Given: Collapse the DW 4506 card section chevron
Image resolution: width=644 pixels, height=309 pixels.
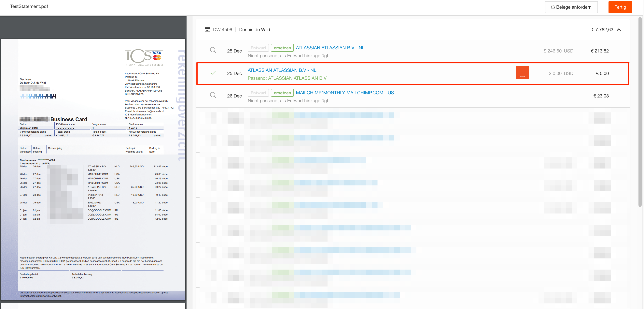Looking at the screenshot, I should [x=619, y=30].
